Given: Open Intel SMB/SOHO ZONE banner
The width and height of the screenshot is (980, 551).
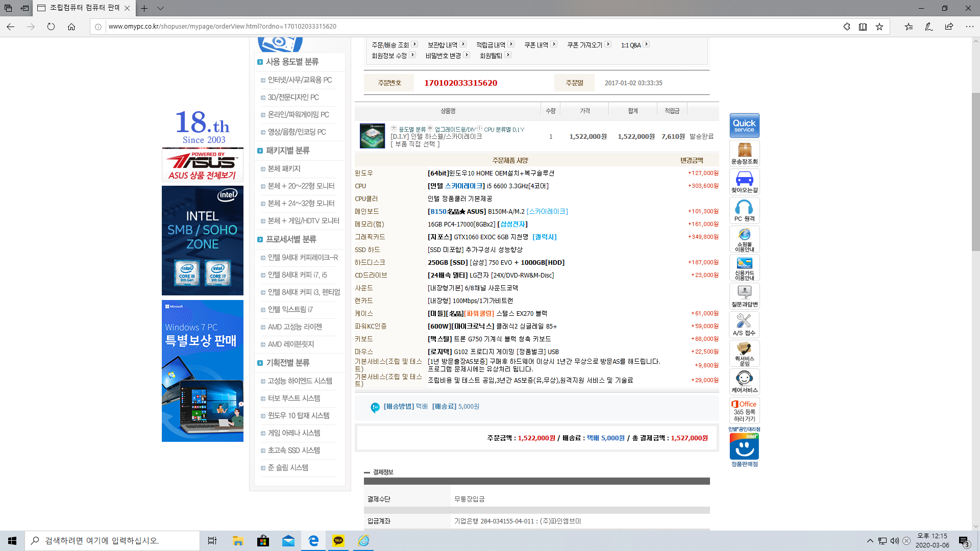Looking at the screenshot, I should coord(203,240).
